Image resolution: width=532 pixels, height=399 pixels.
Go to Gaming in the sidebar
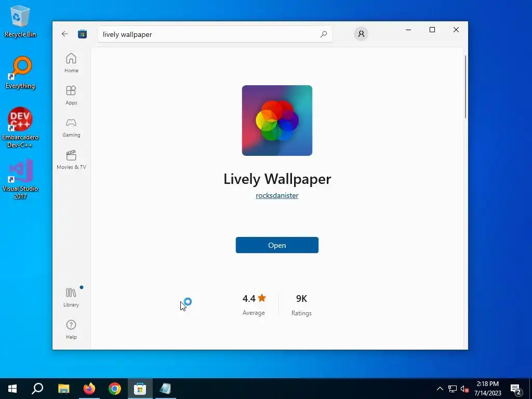click(71, 127)
